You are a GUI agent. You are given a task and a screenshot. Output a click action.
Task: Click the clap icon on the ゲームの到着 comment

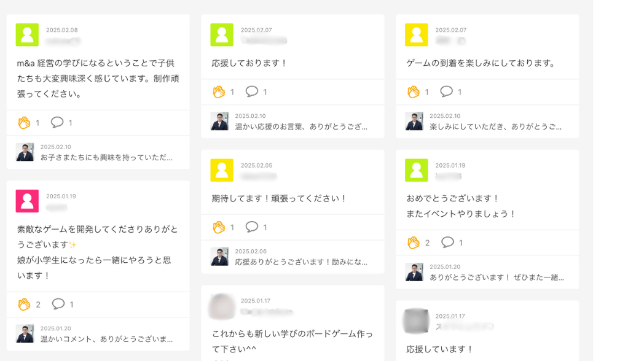413,91
